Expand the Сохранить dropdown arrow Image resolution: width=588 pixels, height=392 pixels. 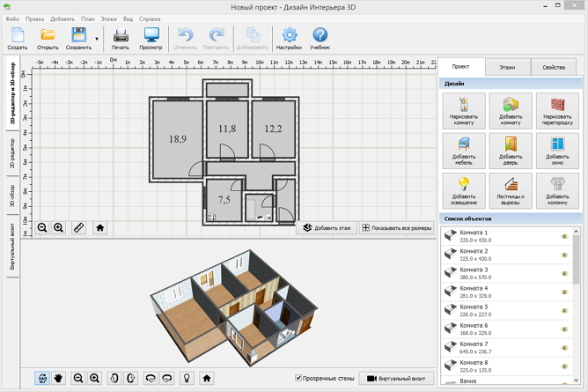(95, 38)
